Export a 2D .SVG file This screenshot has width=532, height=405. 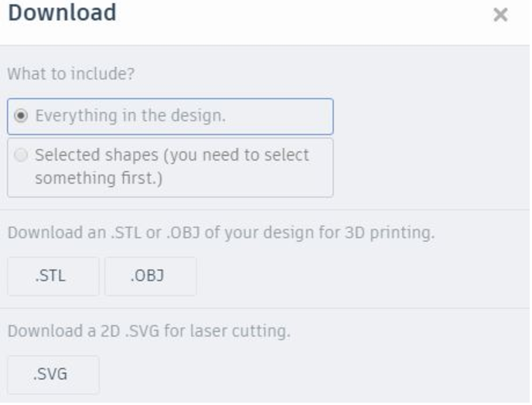pos(53,375)
